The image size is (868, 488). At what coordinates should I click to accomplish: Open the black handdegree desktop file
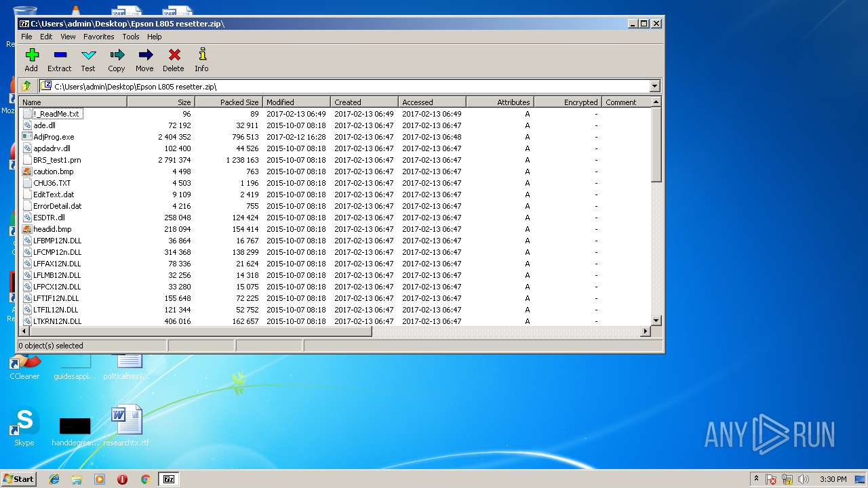click(75, 430)
